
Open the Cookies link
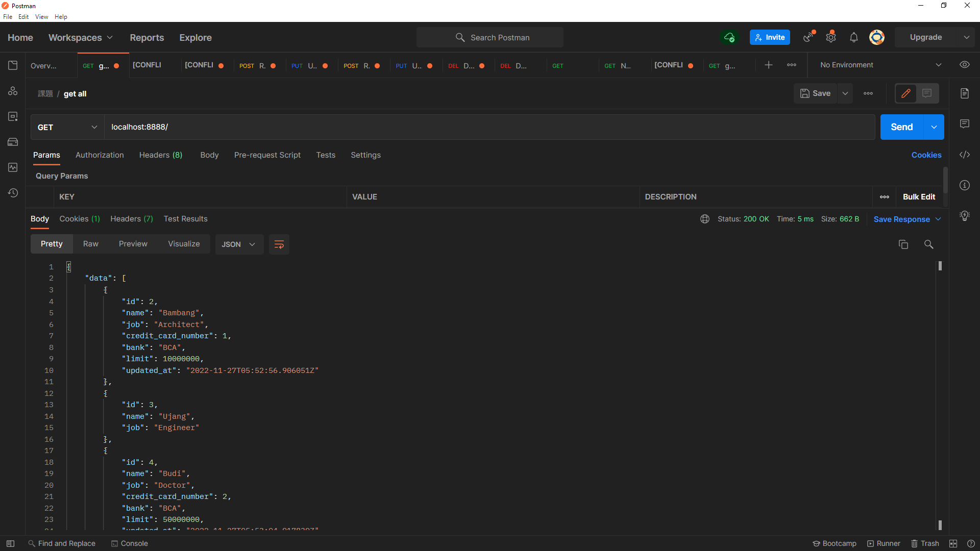click(x=926, y=155)
